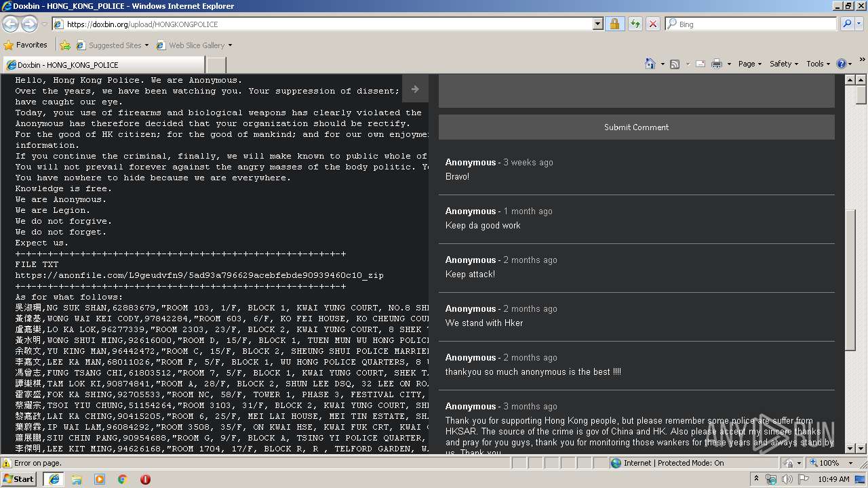868x488 pixels.
Task: Click the Start button
Action: tap(19, 479)
